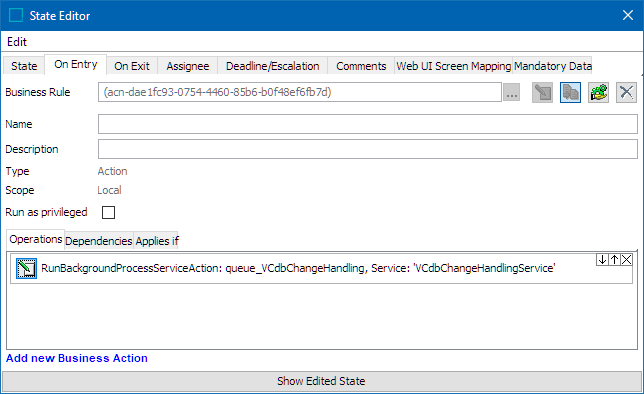Image resolution: width=644 pixels, height=394 pixels.
Task: Remove the business rule with X icon
Action: (626, 92)
